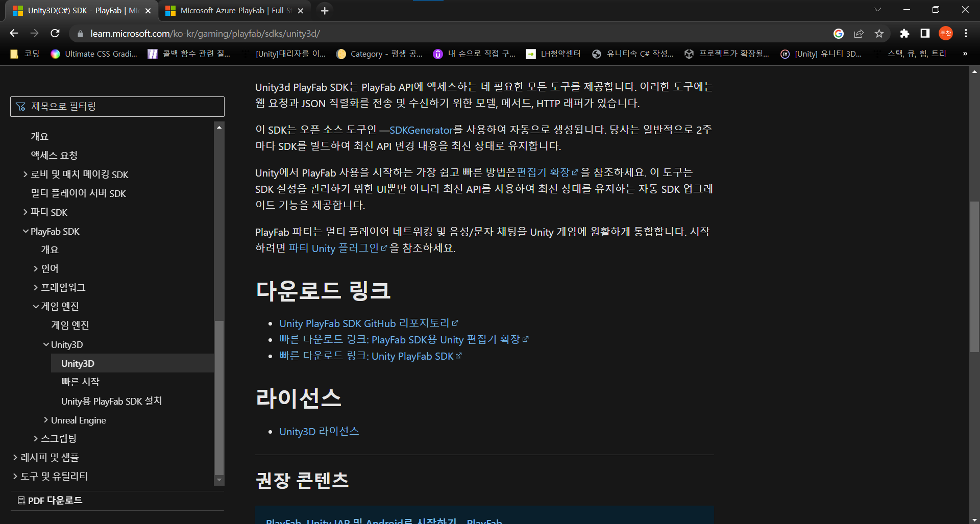Open the extensions puzzle icon
Viewport: 980px width, 524px height.
(904, 34)
